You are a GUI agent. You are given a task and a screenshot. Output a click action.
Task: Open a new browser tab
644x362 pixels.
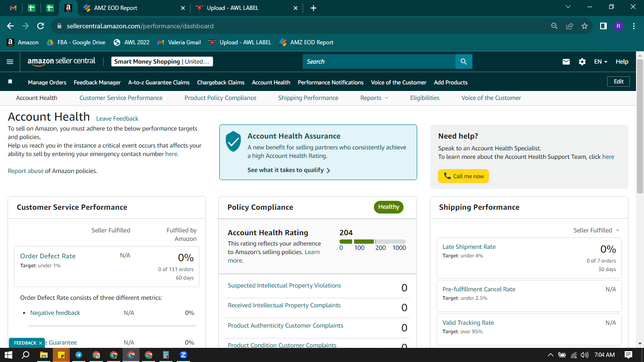[314, 8]
